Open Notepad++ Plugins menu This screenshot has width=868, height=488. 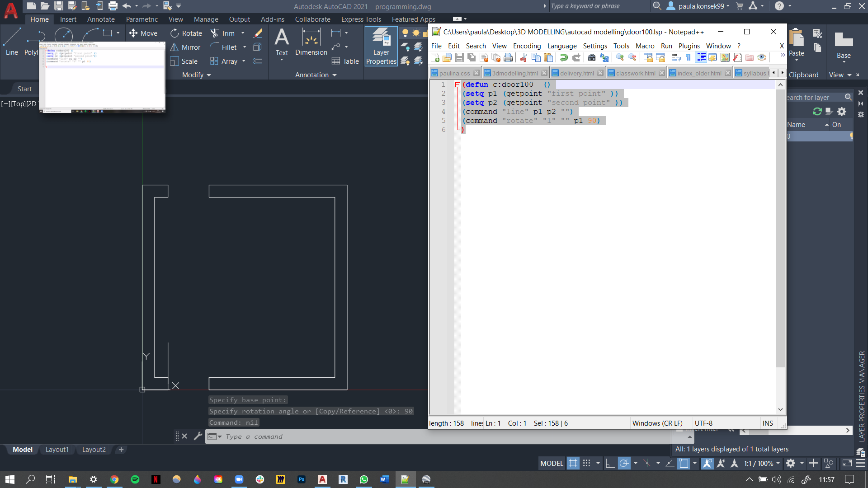pyautogui.click(x=689, y=46)
